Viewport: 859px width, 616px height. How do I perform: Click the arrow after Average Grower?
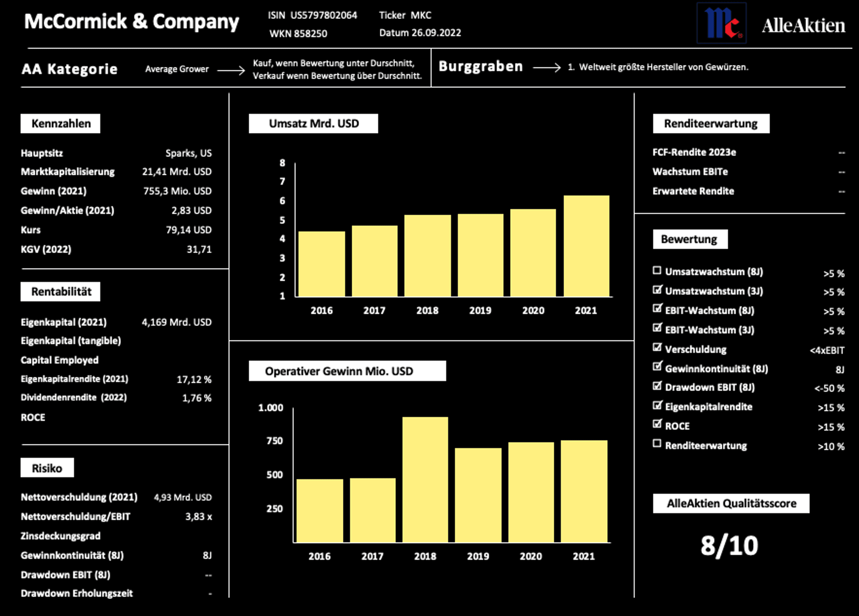(x=231, y=70)
